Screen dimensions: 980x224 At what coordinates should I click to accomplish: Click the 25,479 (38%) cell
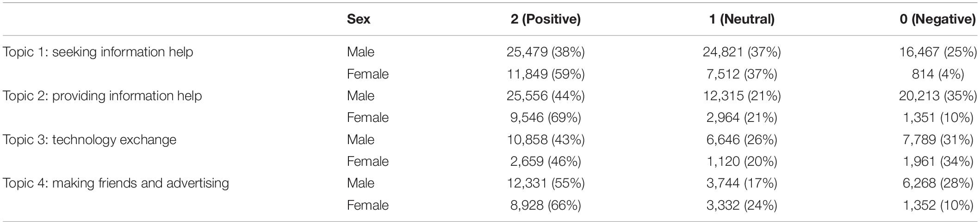546,52
